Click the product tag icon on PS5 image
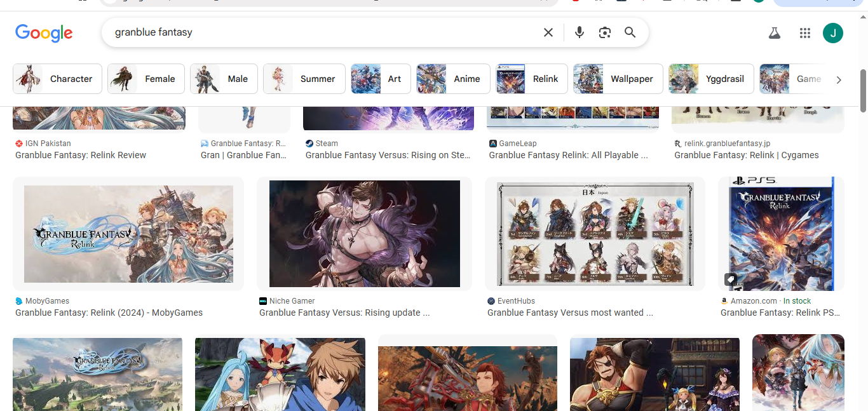The image size is (868, 411). pyautogui.click(x=731, y=280)
